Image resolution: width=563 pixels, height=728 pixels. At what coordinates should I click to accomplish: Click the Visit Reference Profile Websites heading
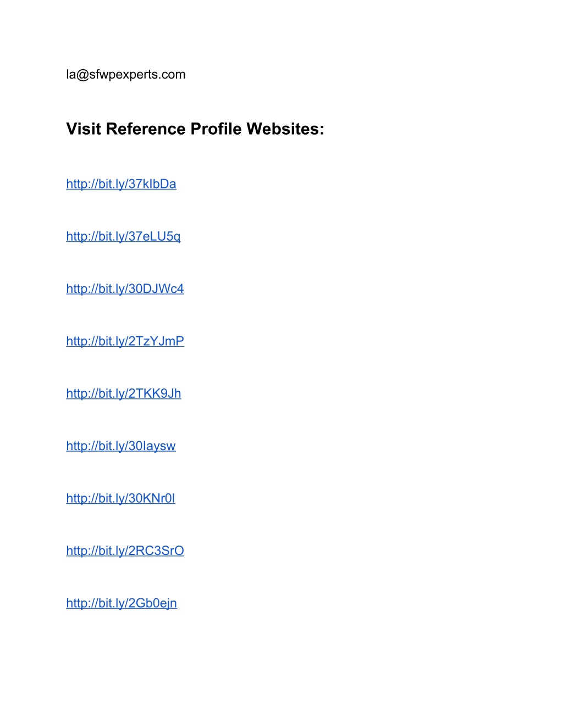195,129
